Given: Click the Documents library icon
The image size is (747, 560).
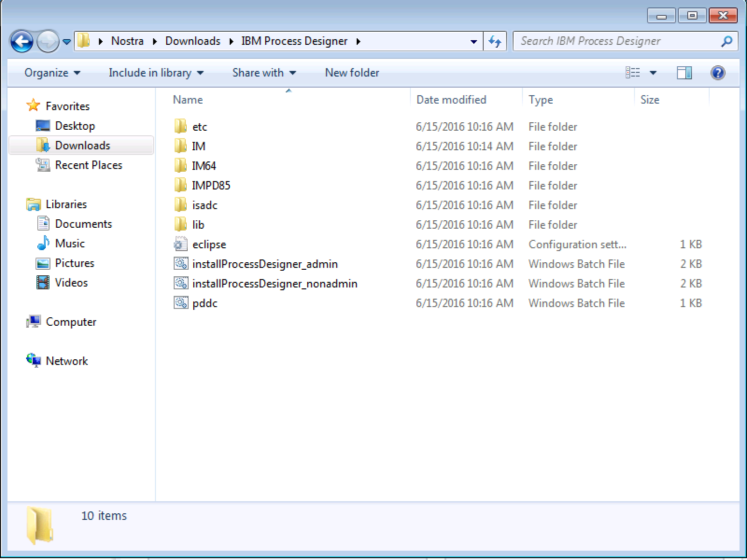Looking at the screenshot, I should pyautogui.click(x=43, y=224).
